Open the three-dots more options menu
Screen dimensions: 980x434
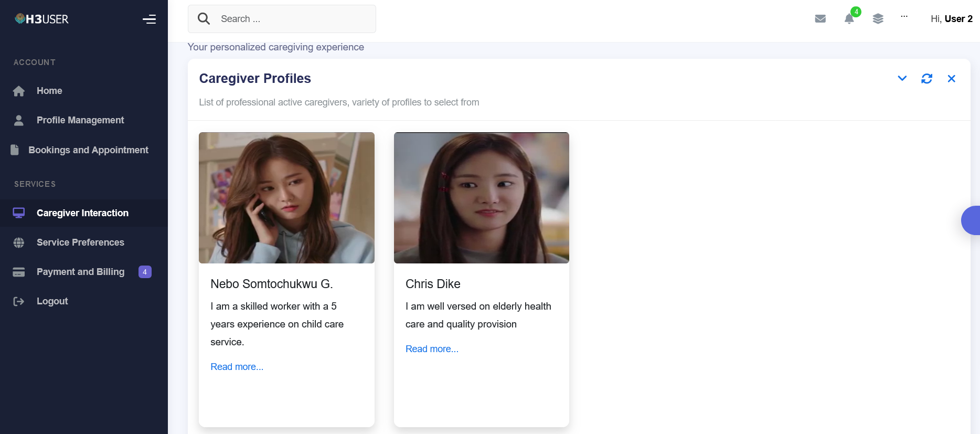(904, 17)
